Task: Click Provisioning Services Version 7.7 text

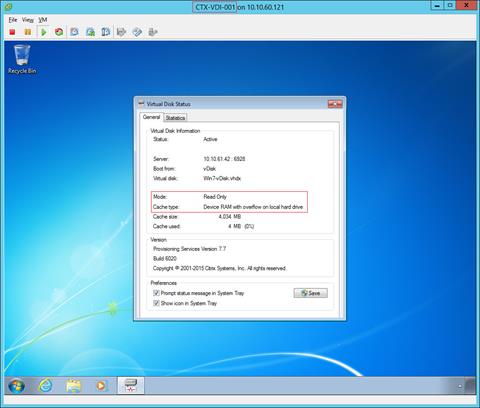Action: click(189, 249)
